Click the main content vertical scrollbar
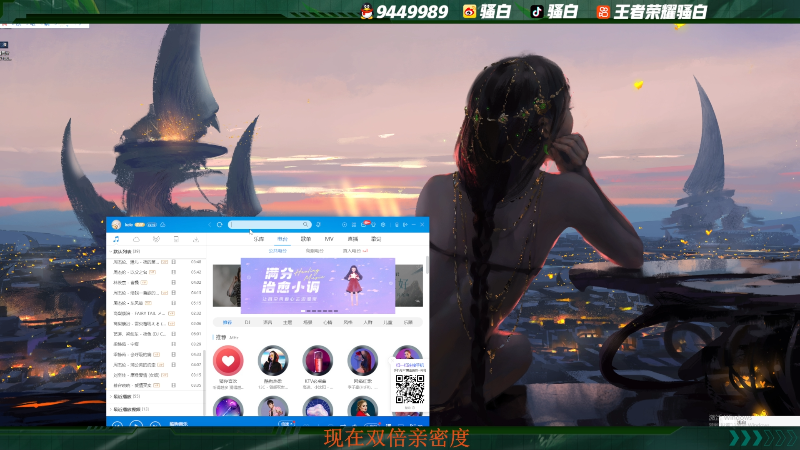Screen dimensions: 800x450 [427, 265]
